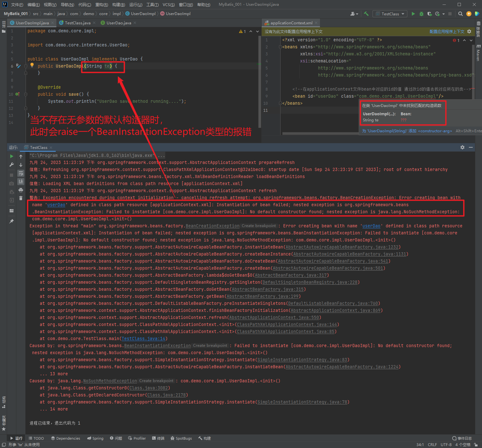Build project with the green hammer icon

[366, 14]
